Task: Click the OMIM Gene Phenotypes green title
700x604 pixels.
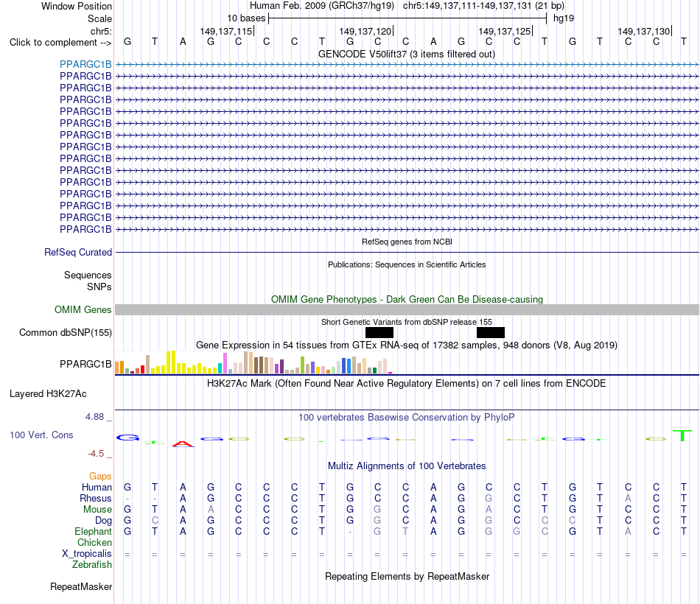Action: click(407, 299)
